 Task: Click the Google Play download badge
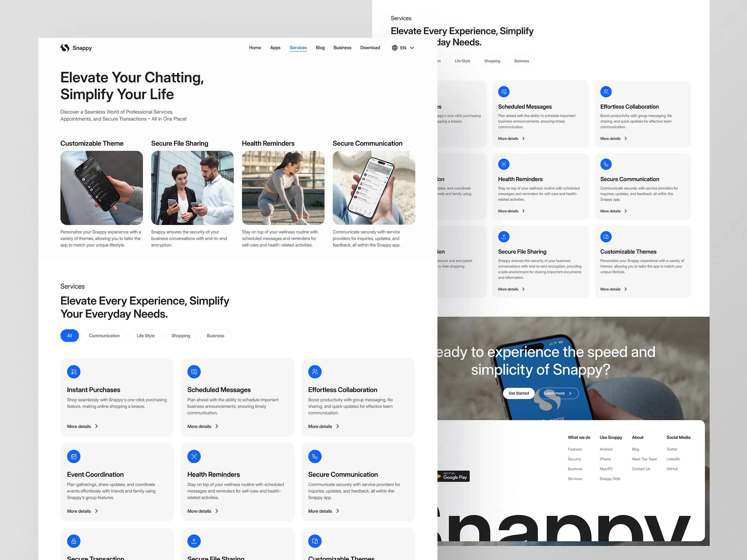coord(453,476)
